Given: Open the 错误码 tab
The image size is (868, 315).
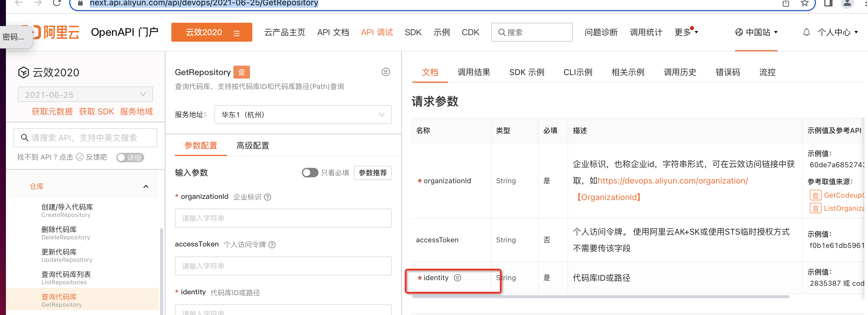Looking at the screenshot, I should 728,72.
